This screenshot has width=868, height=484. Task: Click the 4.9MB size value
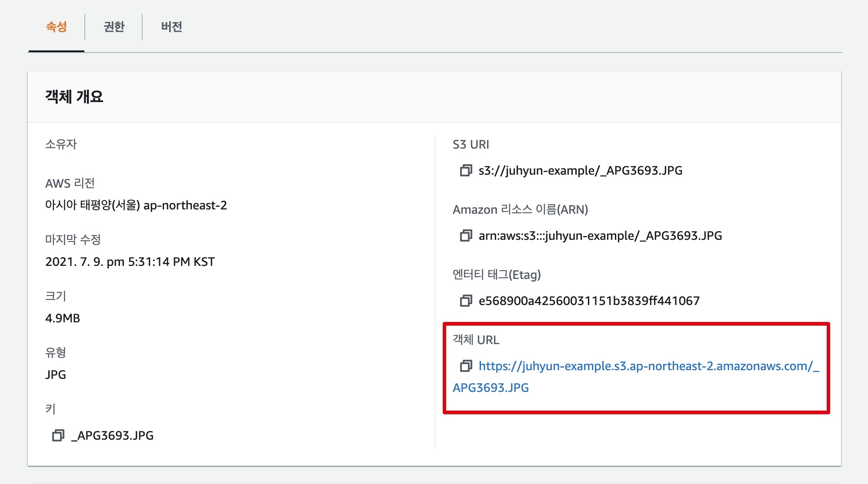[x=63, y=318]
